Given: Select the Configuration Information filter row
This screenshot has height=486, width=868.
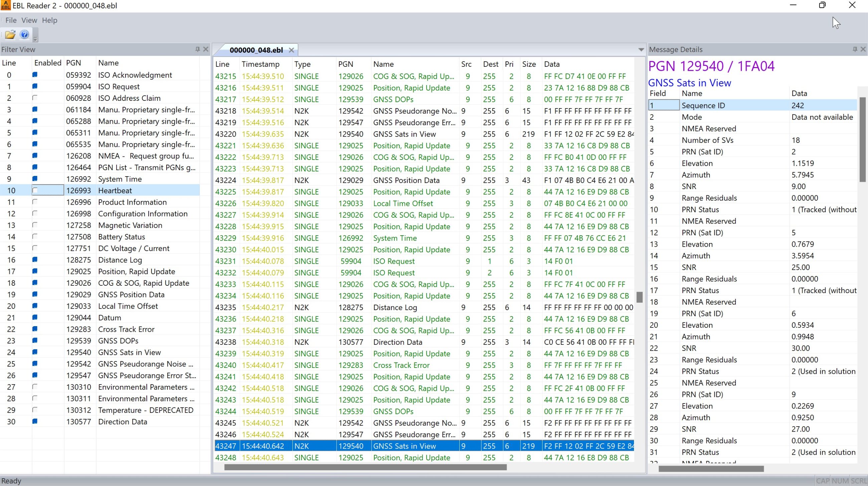Looking at the screenshot, I should coord(100,214).
